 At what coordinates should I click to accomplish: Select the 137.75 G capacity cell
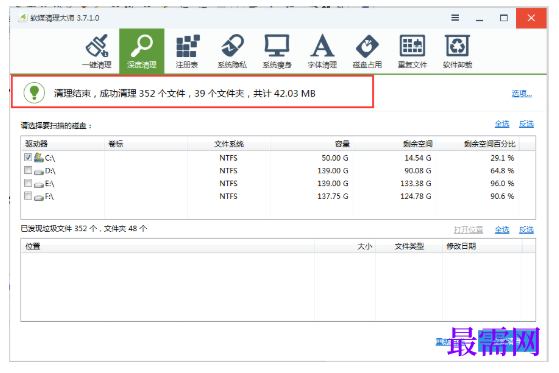pos(333,196)
